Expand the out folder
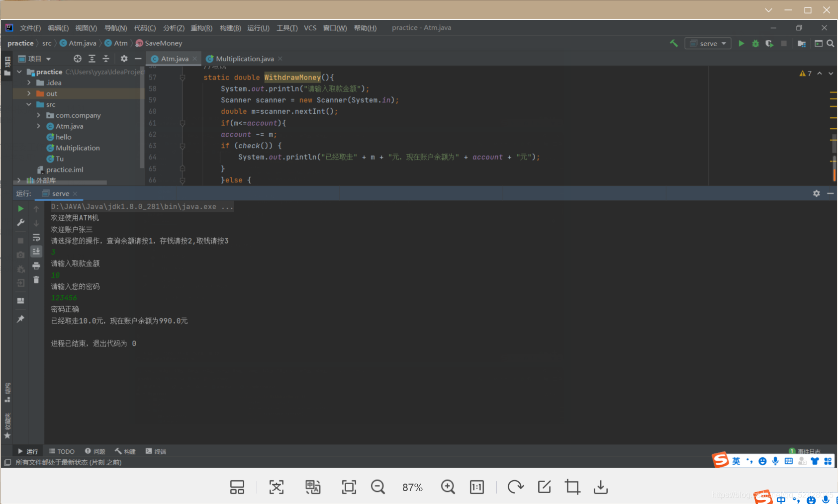 point(29,93)
